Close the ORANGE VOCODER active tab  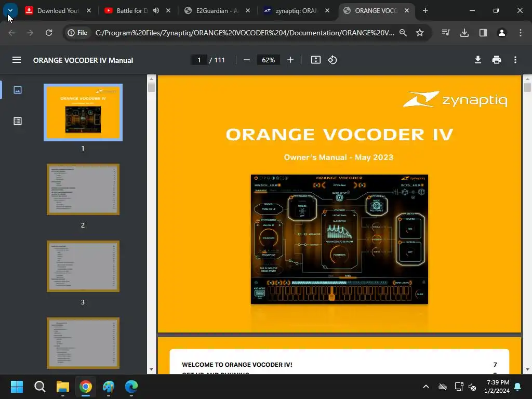click(x=406, y=10)
